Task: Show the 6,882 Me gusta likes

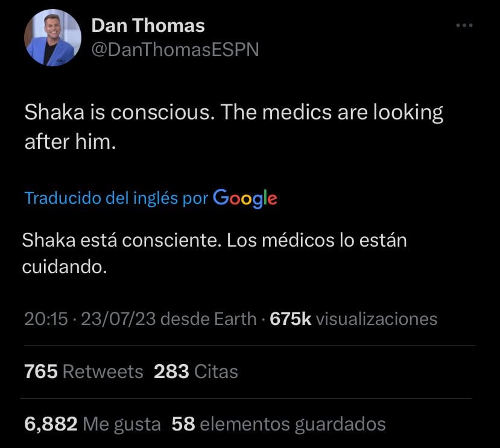Action: tap(92, 424)
